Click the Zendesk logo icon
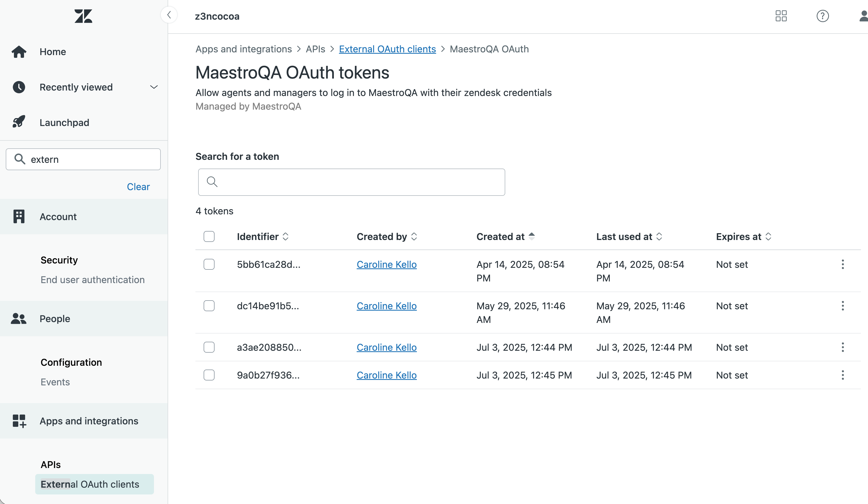This screenshot has width=868, height=504. [x=83, y=16]
